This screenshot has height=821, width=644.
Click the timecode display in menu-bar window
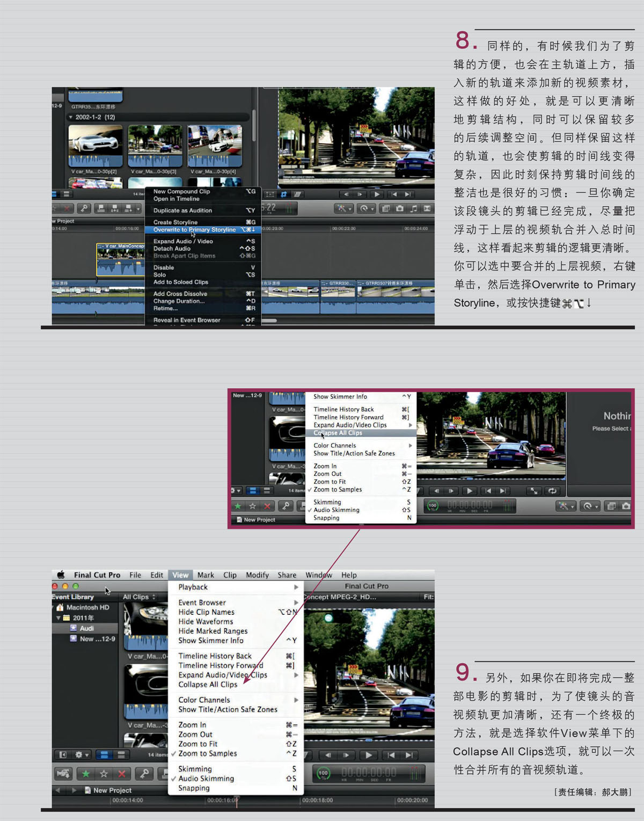370,773
